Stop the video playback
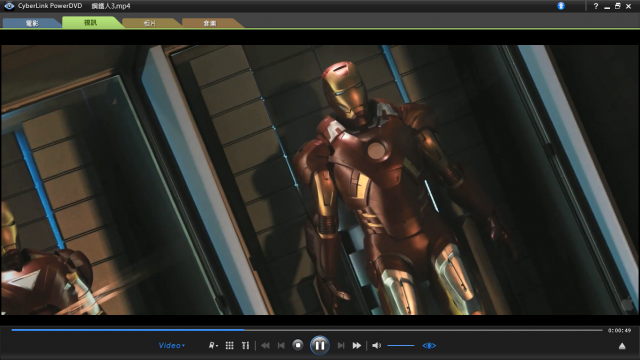The width and height of the screenshot is (640, 360). tap(298, 345)
